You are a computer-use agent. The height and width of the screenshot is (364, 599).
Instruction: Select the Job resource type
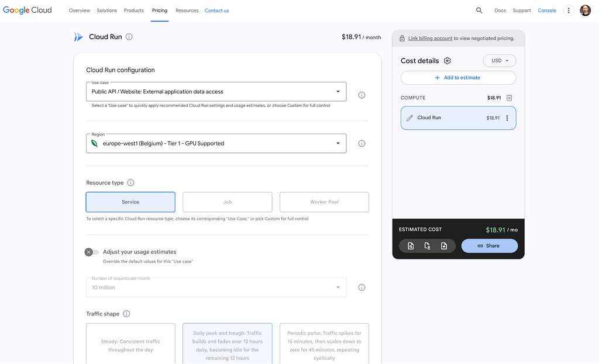click(228, 202)
